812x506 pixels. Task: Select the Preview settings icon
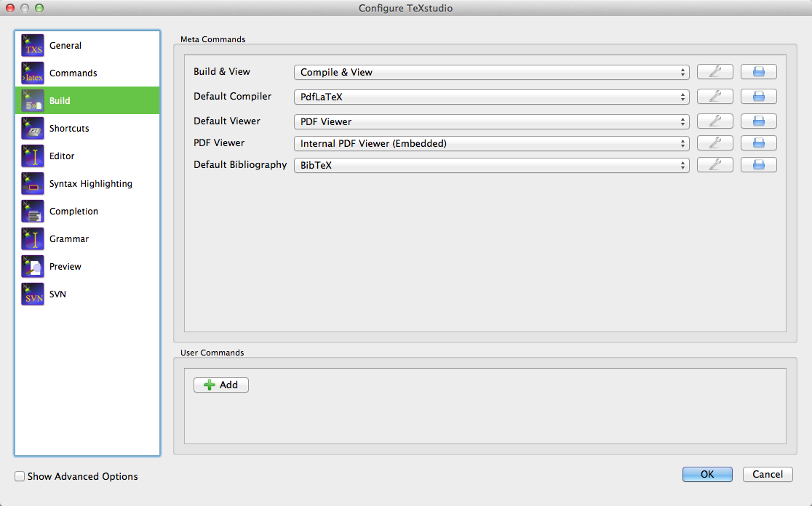click(x=33, y=267)
